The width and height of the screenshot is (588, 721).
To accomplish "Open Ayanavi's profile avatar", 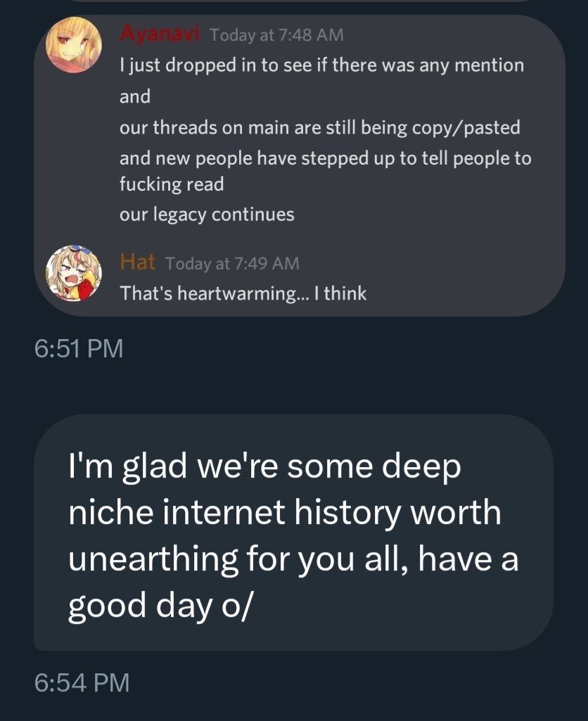I will (x=74, y=44).
